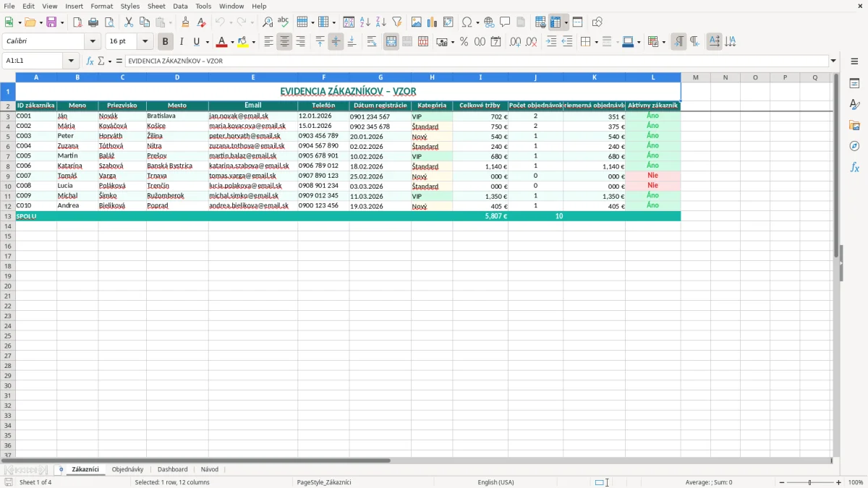Expand the Name Box dropdown
Viewport: 868px width, 488px height.
[x=71, y=61]
